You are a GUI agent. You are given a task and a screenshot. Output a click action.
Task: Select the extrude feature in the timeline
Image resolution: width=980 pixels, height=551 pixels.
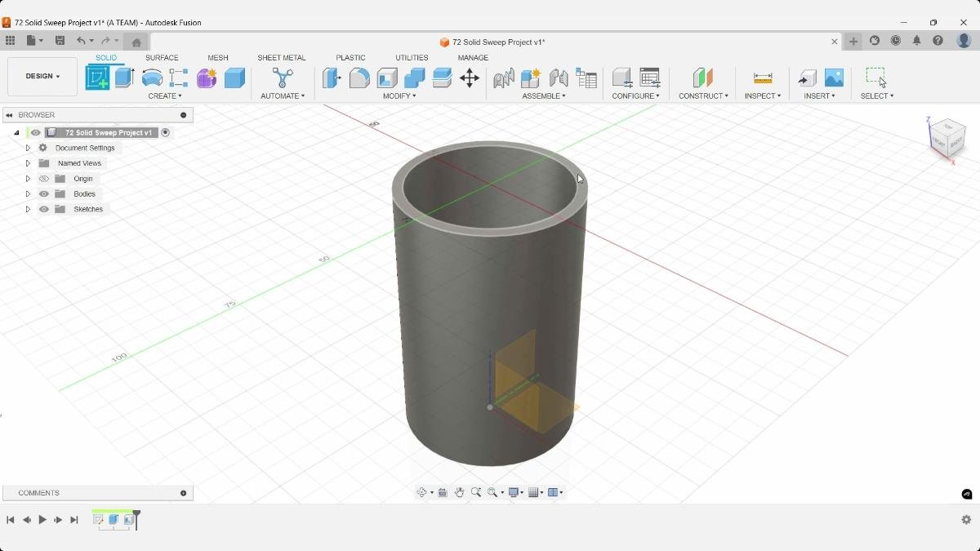coord(114,520)
